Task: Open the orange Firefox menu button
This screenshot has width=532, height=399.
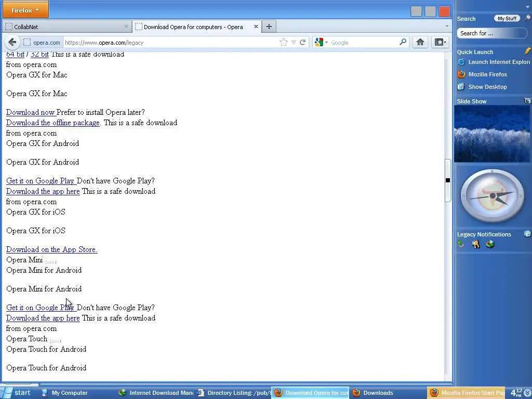Action: [25, 10]
